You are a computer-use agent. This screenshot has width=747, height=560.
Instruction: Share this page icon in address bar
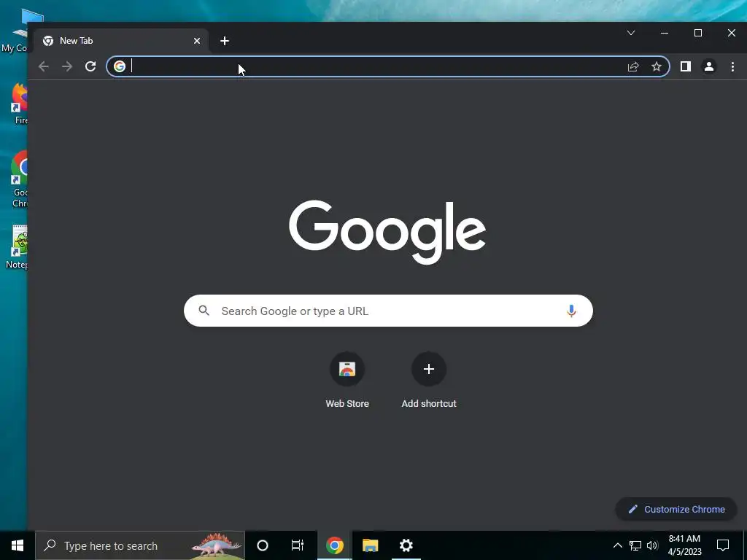pos(633,66)
